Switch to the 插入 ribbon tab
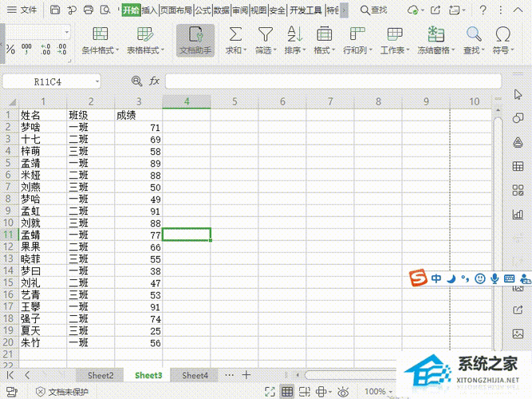The image size is (532, 399). pyautogui.click(x=149, y=10)
